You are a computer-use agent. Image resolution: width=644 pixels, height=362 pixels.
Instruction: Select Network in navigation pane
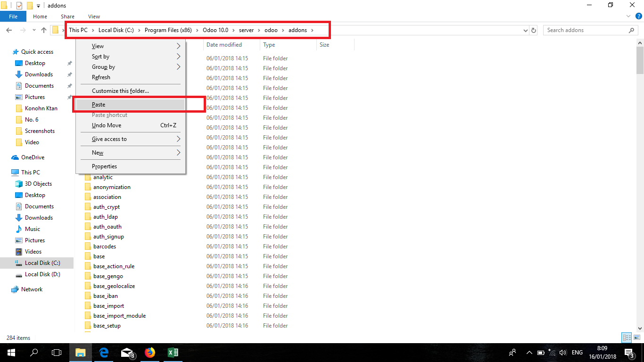pos(32,289)
